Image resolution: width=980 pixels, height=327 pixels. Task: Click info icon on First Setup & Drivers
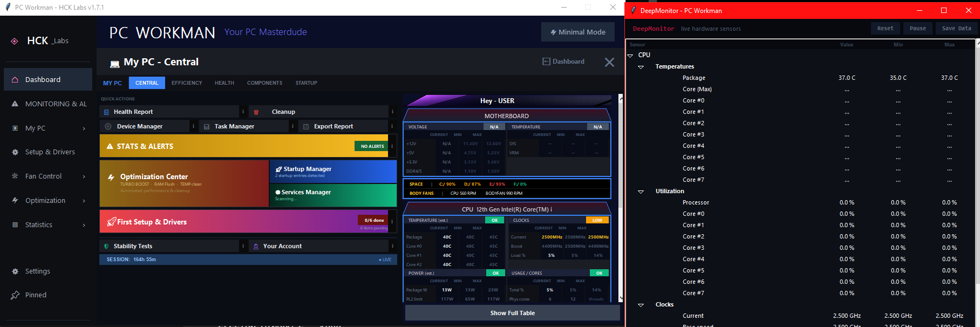[x=392, y=221]
